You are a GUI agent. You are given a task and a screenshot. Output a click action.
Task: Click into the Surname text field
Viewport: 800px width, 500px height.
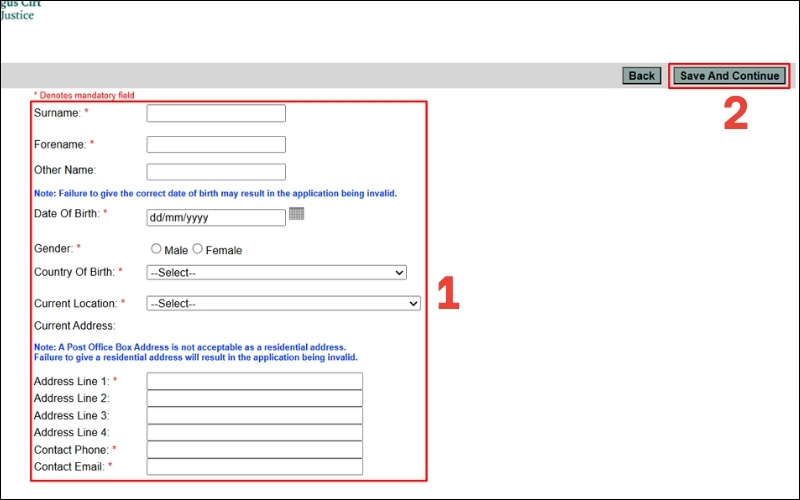216,114
